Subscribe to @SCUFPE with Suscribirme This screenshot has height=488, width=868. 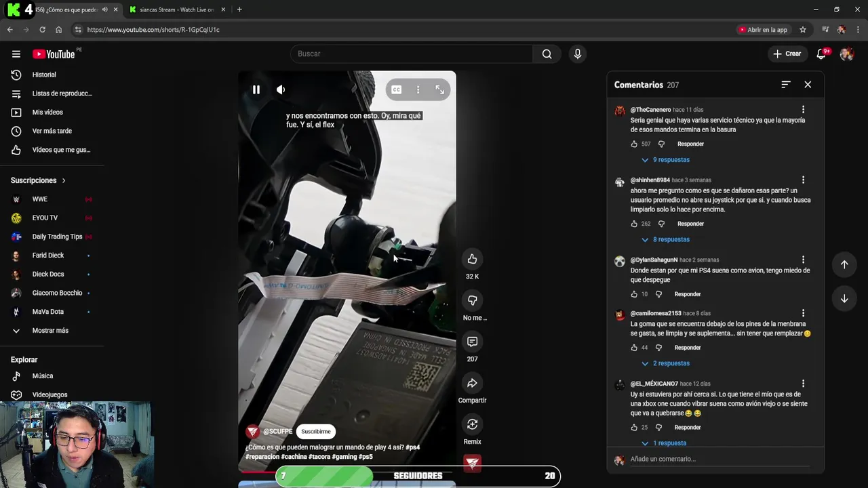(x=316, y=432)
